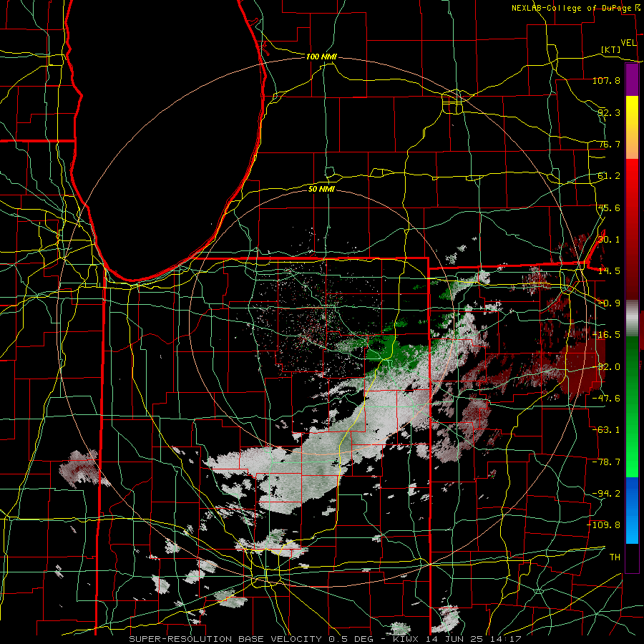
Task: Click the [KT] units label
Action: [x=611, y=49]
